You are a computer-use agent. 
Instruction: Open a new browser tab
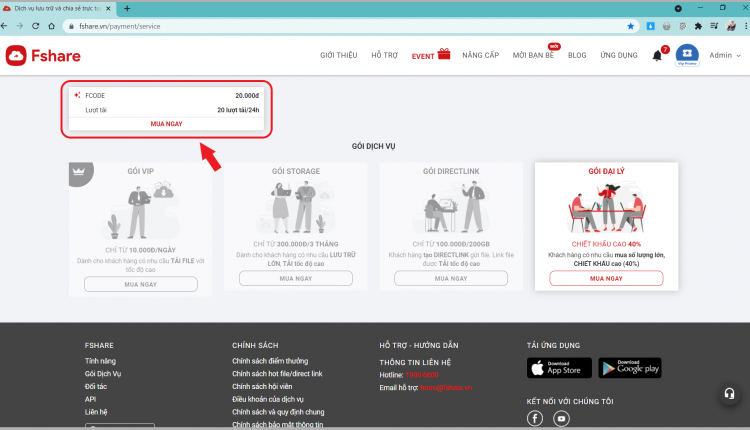tap(127, 8)
